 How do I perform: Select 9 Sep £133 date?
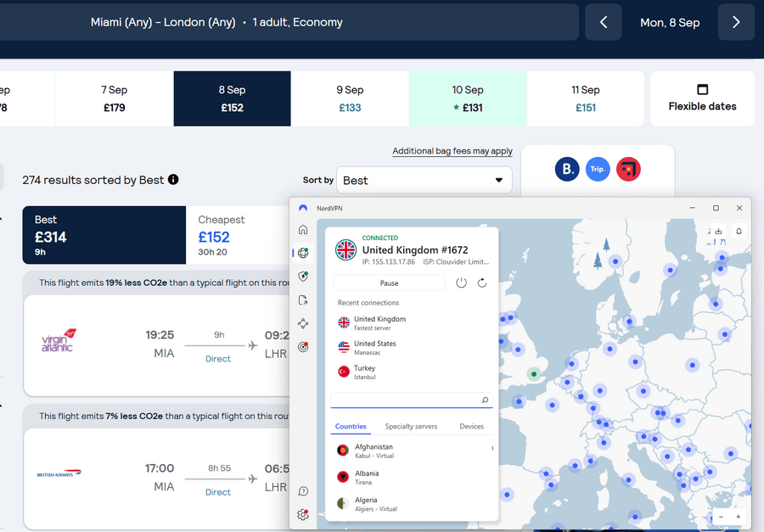350,98
